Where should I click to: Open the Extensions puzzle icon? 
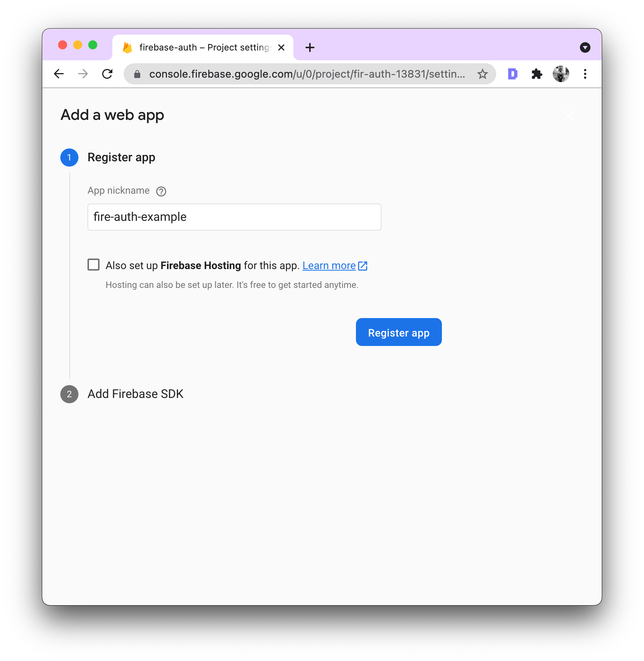(x=537, y=74)
